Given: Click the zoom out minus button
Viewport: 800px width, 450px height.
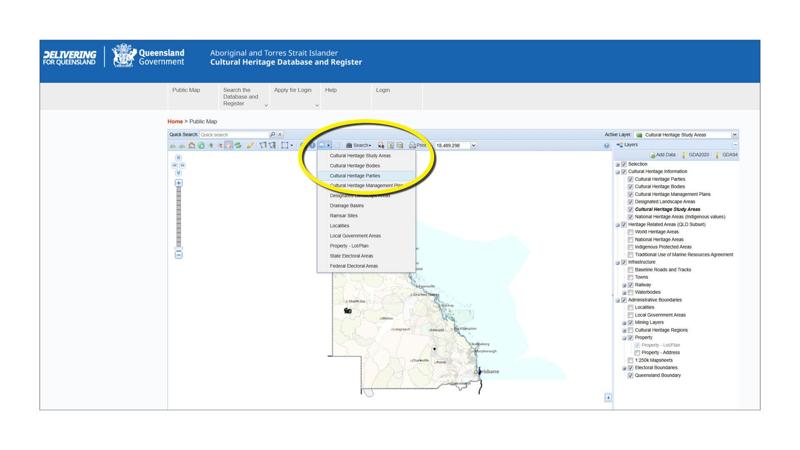Looking at the screenshot, I should pos(179,255).
